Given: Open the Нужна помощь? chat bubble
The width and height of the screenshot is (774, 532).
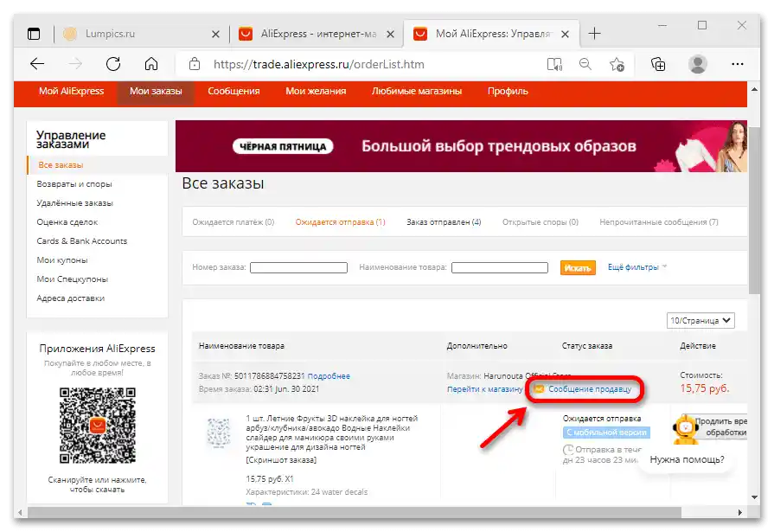Looking at the screenshot, I should click(x=687, y=460).
